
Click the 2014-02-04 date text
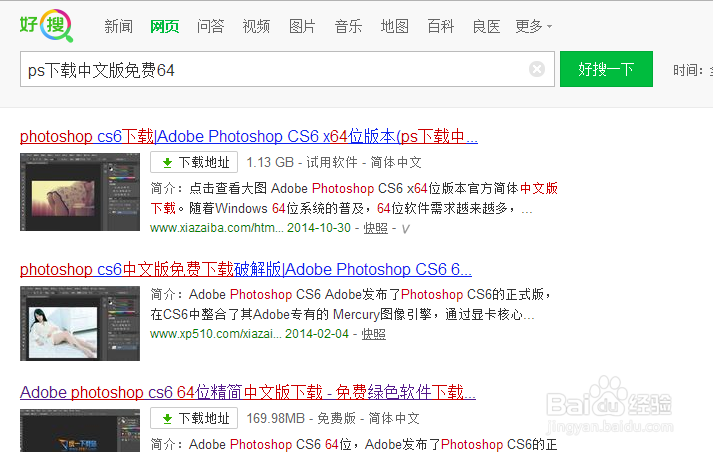tap(317, 334)
